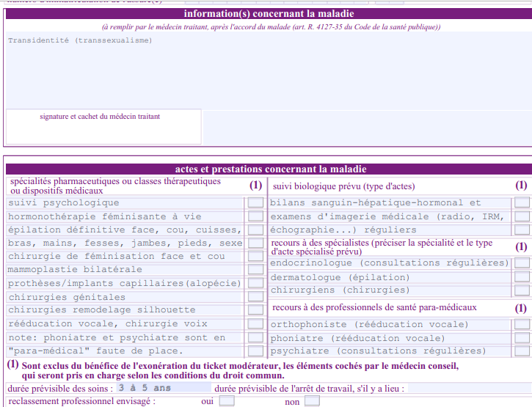Click the 'information(s) concernant la maladie' header
The height and width of the screenshot is (407, 532).
pyautogui.click(x=269, y=13)
